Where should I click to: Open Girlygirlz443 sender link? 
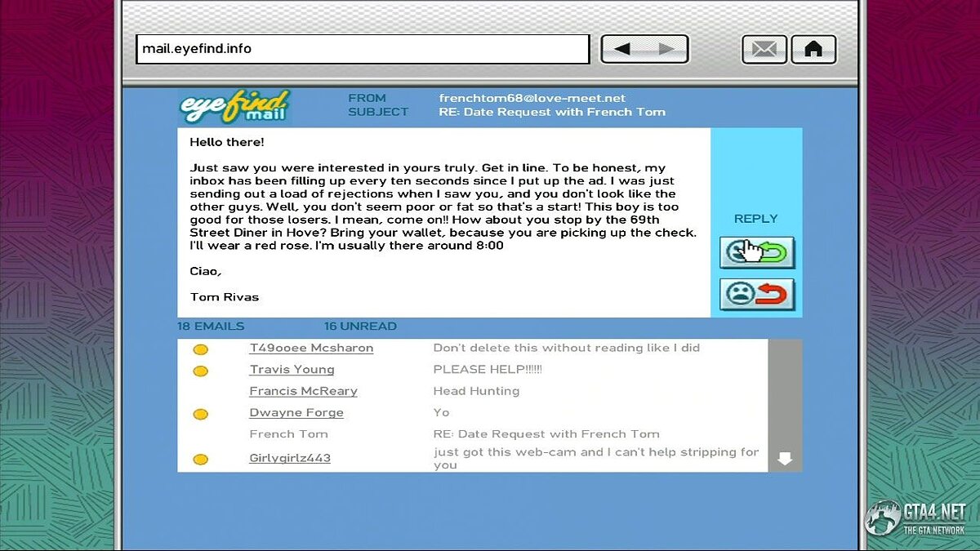(x=289, y=458)
